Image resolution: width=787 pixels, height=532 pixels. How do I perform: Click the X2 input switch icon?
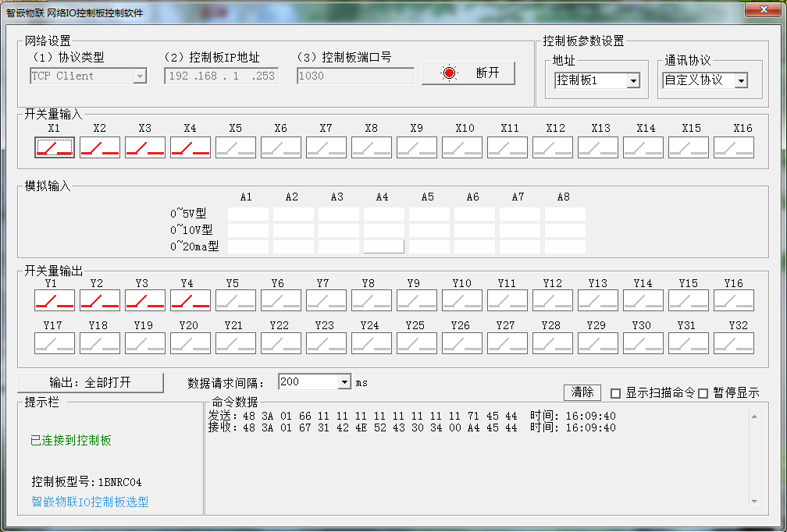(x=100, y=147)
